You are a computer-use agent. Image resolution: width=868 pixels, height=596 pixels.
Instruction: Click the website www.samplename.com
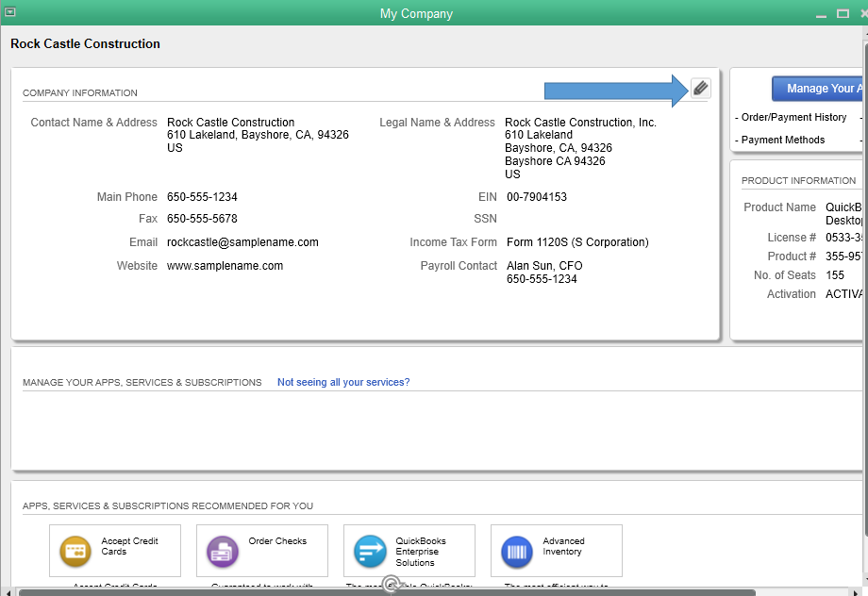225,266
